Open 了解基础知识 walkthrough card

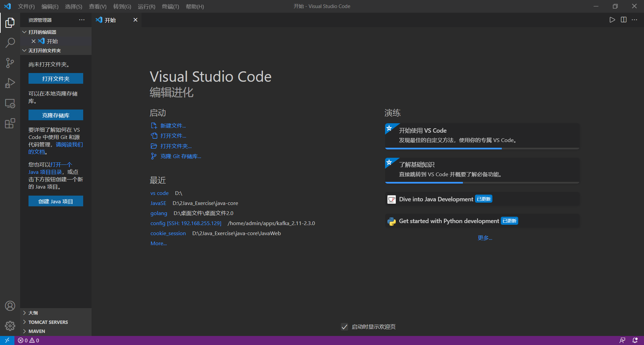point(482,170)
